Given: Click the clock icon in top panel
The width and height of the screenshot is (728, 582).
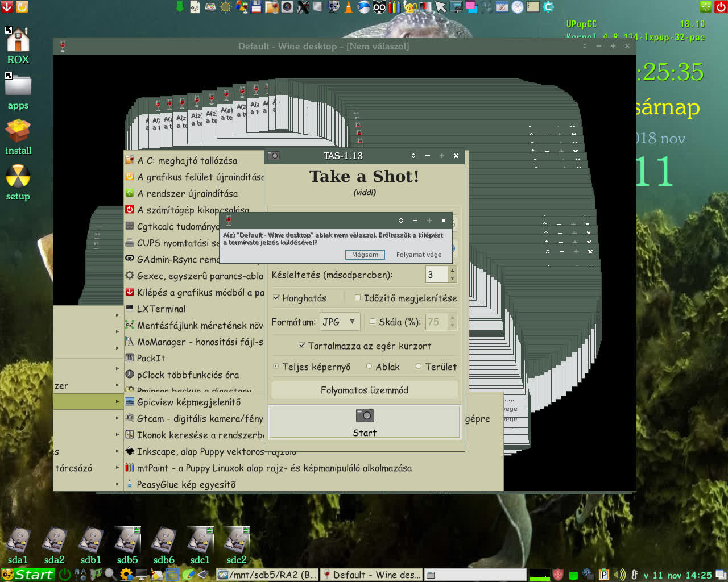Looking at the screenshot, I should 518,7.
